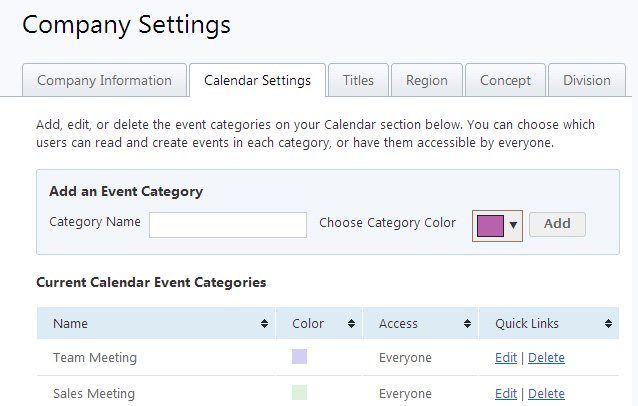Image resolution: width=638 pixels, height=406 pixels.
Task: Open the Concept tab
Action: point(505,81)
